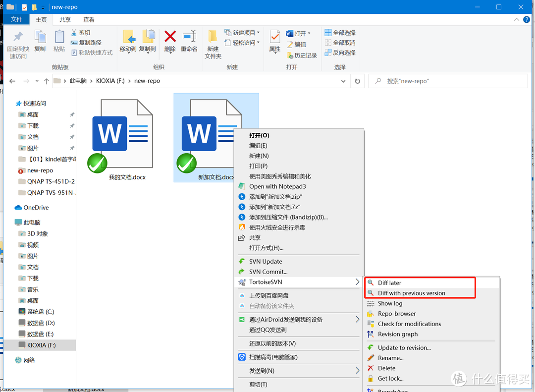Click Edit (编辑) in ribbon Open group
The image size is (535, 392).
pos(296,44)
